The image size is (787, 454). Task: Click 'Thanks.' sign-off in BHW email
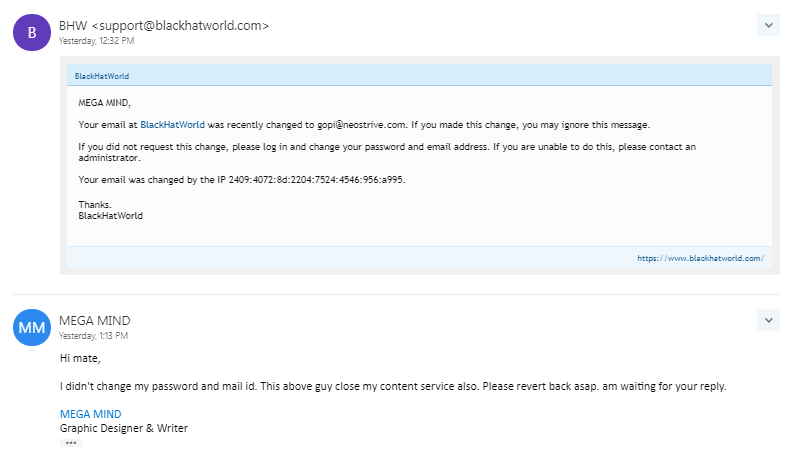[95, 205]
